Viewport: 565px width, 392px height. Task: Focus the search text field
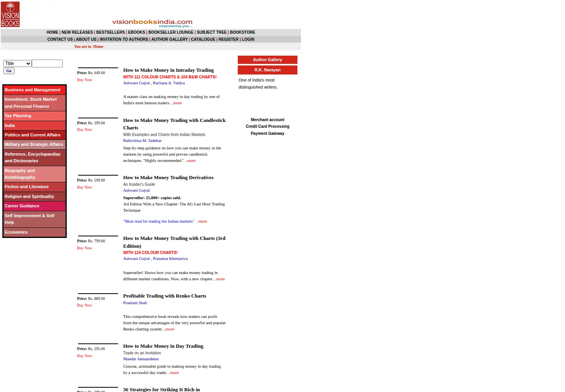point(47,64)
